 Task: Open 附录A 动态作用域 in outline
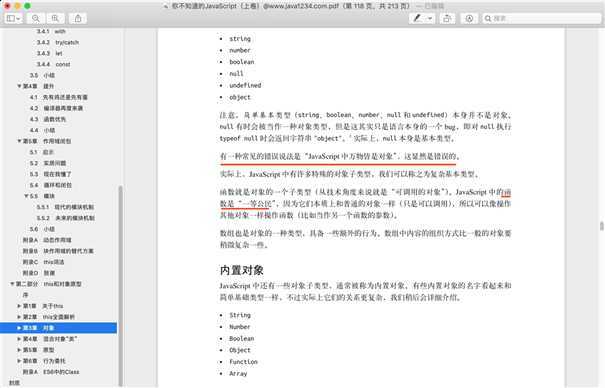pos(47,240)
